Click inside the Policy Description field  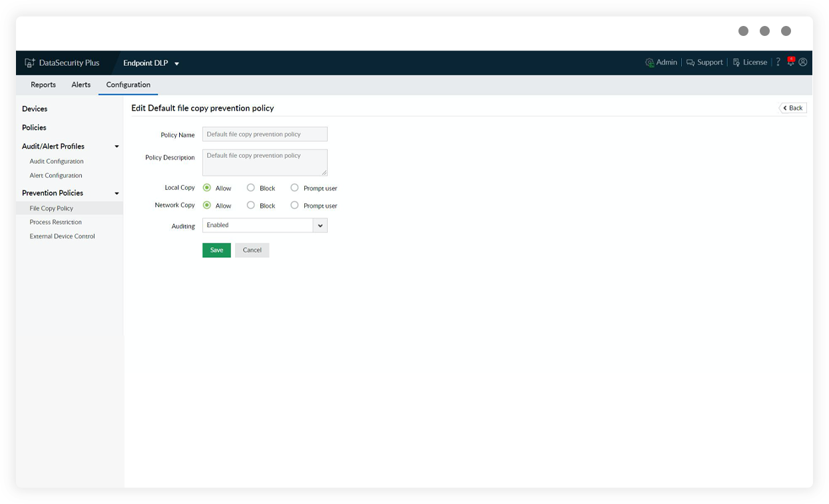coord(264,162)
